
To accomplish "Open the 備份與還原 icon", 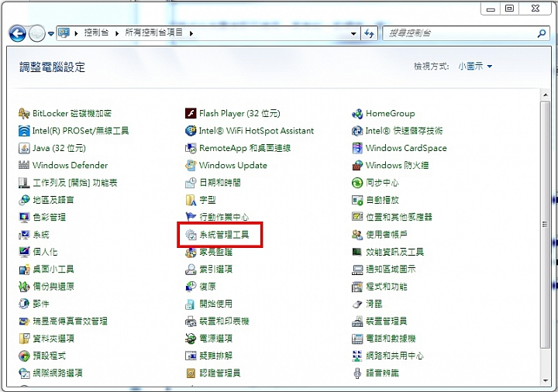I will click(24, 287).
